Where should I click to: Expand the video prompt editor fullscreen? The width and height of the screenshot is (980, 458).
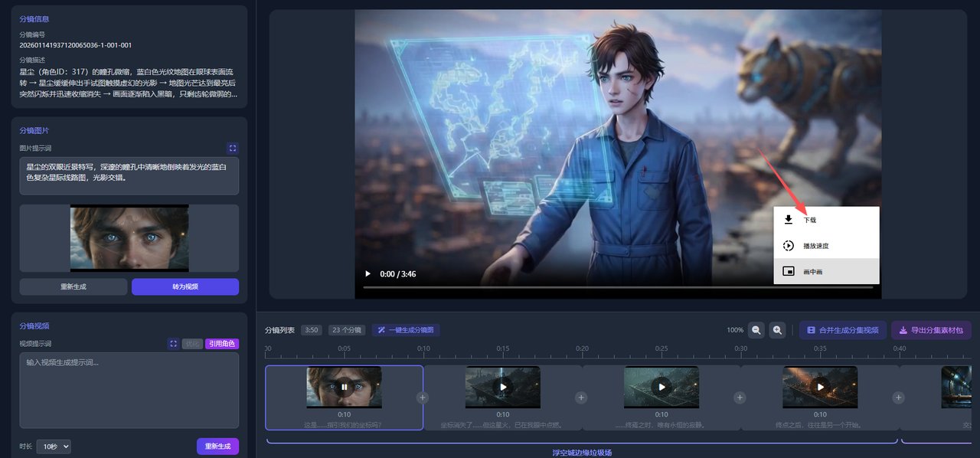pyautogui.click(x=173, y=344)
